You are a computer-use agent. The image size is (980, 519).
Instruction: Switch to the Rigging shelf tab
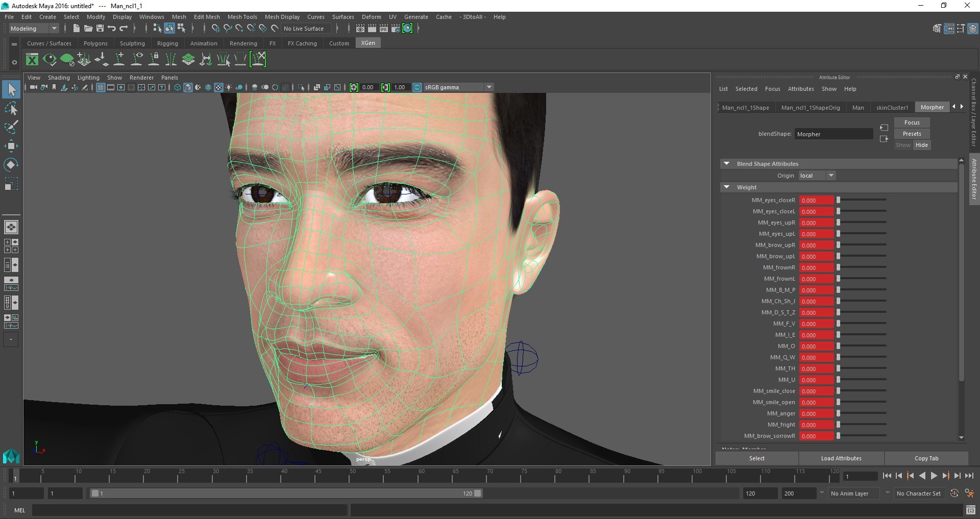(167, 43)
